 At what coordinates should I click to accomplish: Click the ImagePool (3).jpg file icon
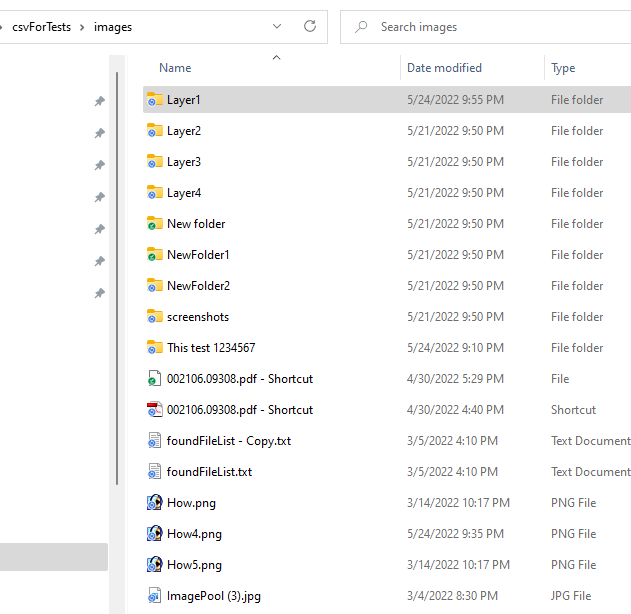pos(155,595)
